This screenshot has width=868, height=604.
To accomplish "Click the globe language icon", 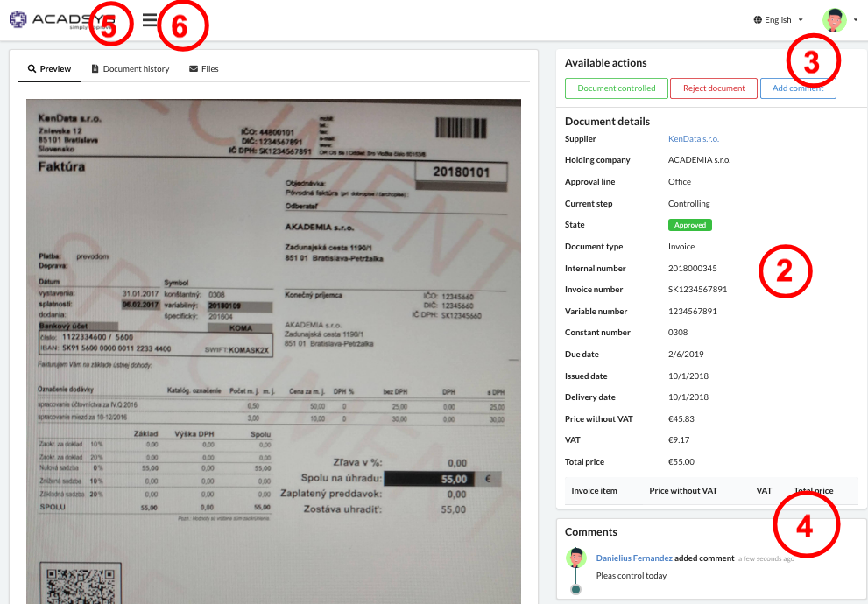I will coord(758,20).
